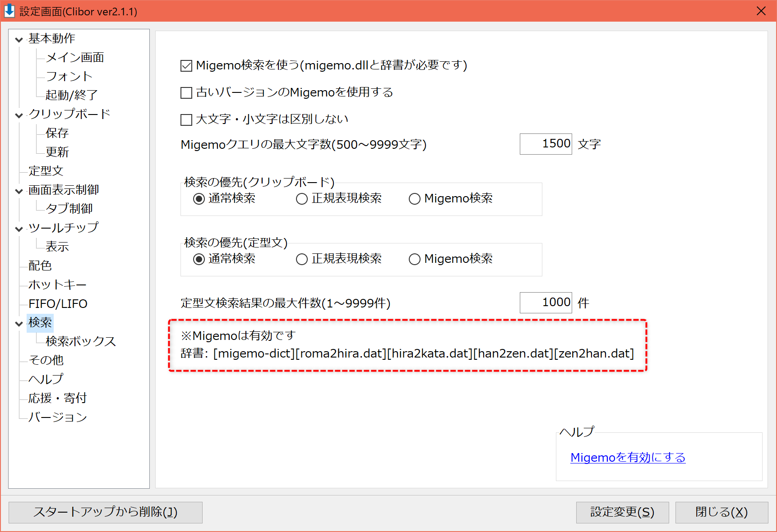Image resolution: width=777 pixels, height=532 pixels.
Task: Click the Migemoクエリ max characters field
Action: 546,144
